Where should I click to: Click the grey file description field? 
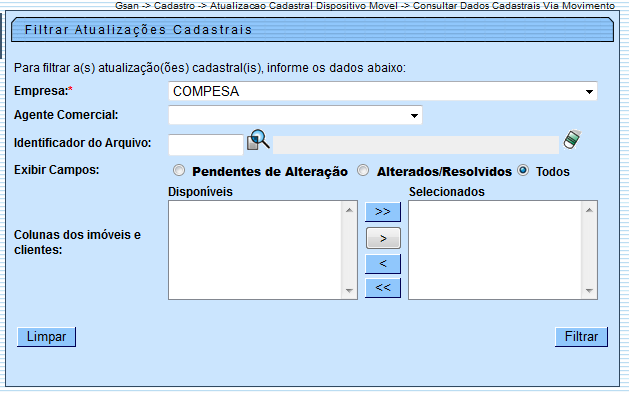[x=416, y=145]
